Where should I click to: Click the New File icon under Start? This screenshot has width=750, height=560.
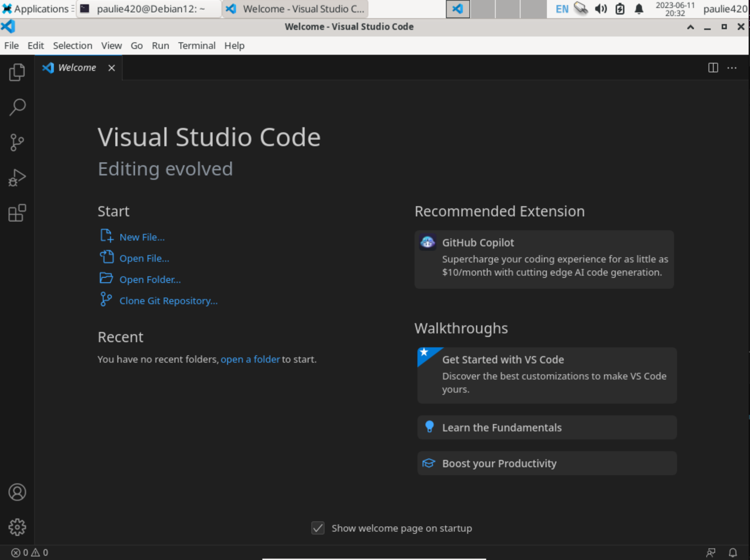[106, 236]
